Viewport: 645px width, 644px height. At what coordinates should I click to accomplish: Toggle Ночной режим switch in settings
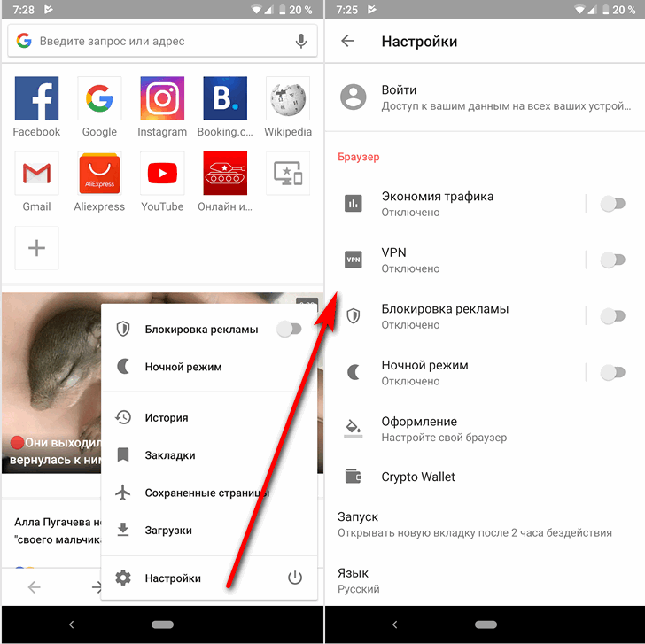click(613, 373)
